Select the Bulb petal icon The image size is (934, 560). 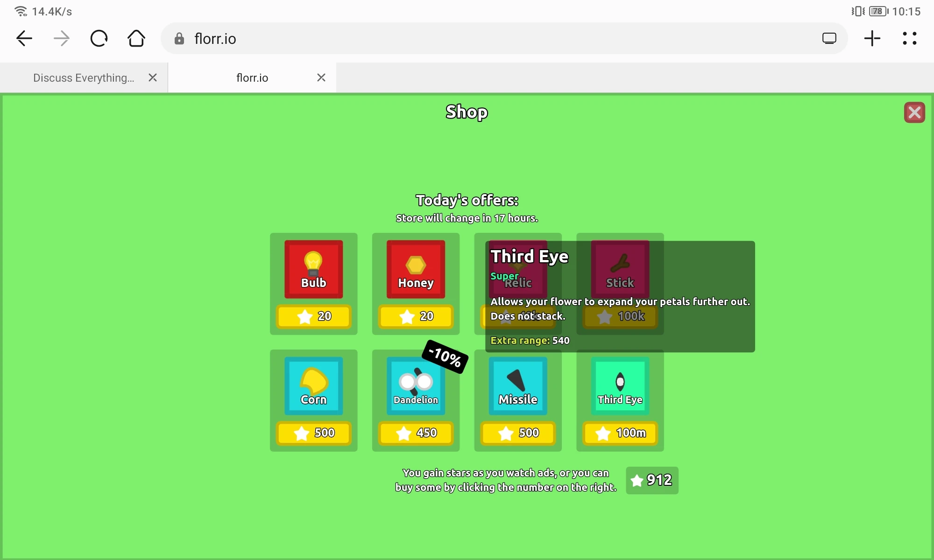point(313,269)
